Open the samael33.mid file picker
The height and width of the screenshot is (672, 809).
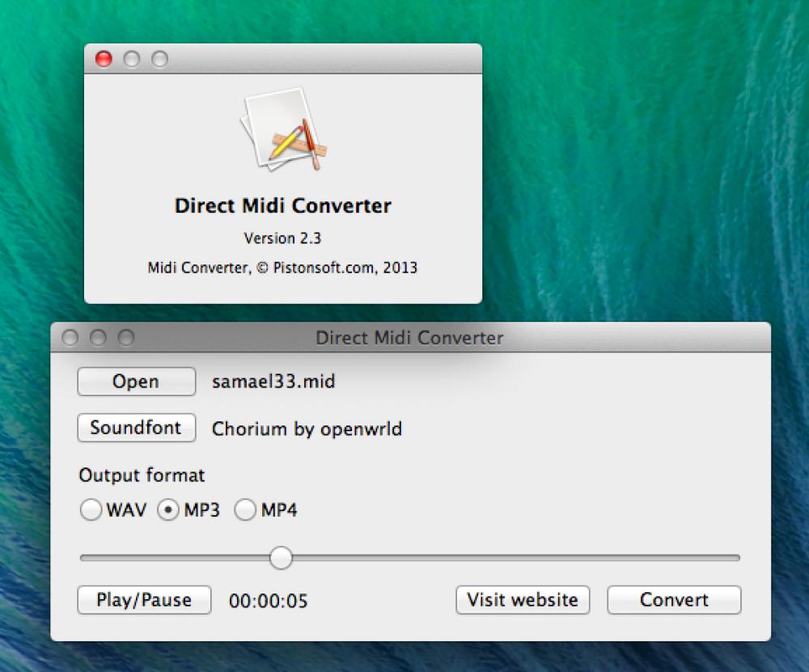tap(135, 381)
